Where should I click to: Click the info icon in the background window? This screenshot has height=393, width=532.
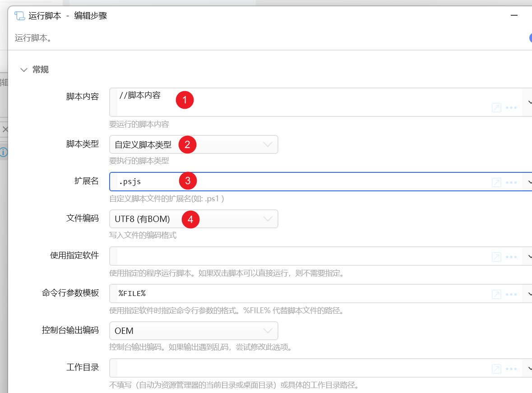(4, 152)
